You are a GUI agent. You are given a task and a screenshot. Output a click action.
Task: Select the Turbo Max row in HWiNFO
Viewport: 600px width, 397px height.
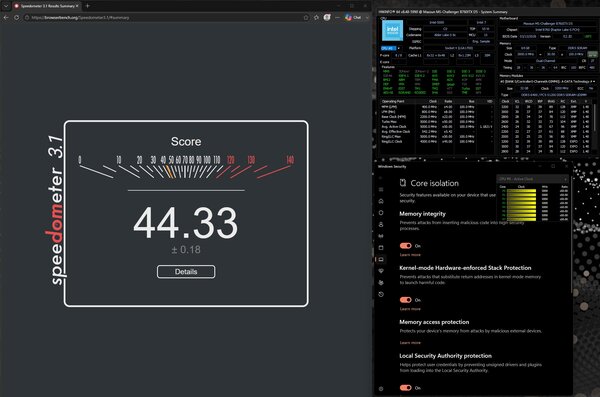click(x=436, y=121)
